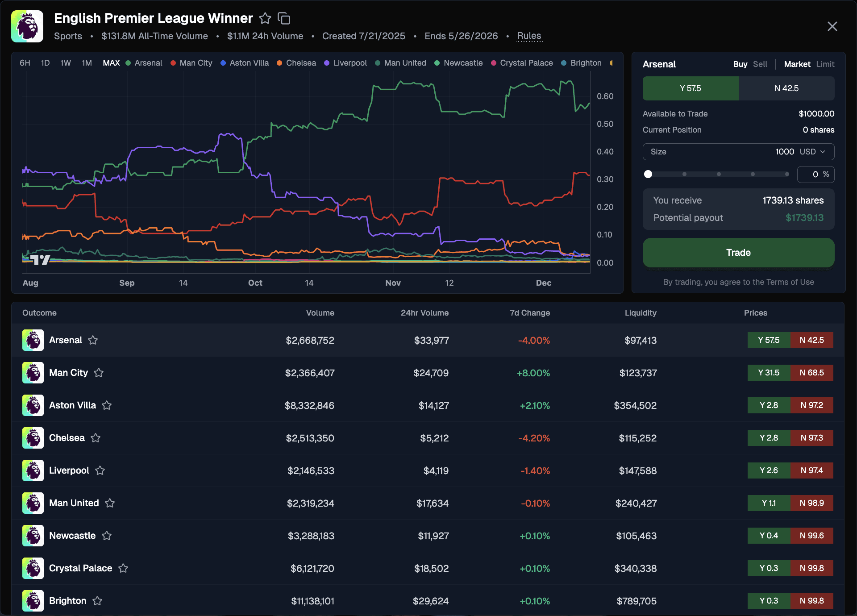857x616 pixels.
Task: Open the USD currency dropdown
Action: (x=812, y=152)
